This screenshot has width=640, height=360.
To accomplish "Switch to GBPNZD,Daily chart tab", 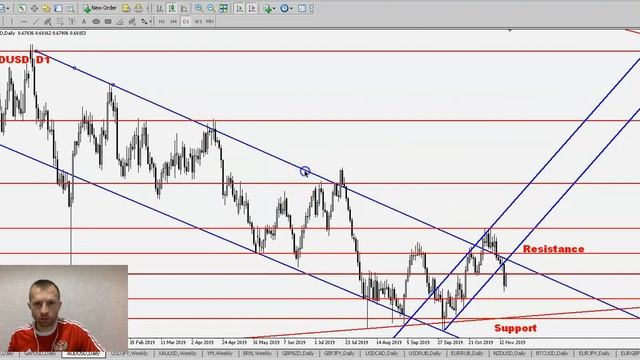I will [x=298, y=353].
